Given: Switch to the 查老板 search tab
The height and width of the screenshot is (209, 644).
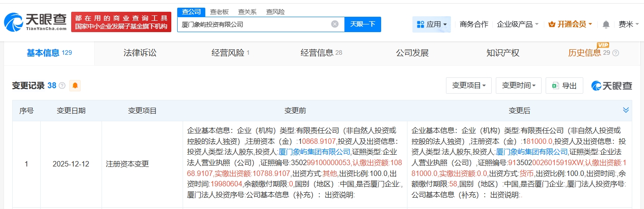Looking at the screenshot, I should click(219, 12).
